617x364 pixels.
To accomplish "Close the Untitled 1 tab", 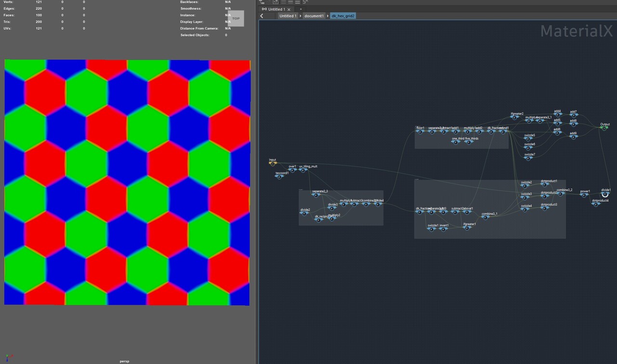I will [288, 9].
